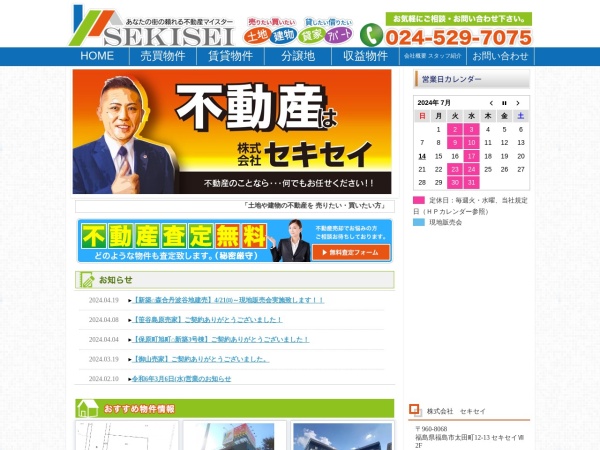The height and width of the screenshot is (450, 600).
Task: Open the 売買物件 menu item
Action: point(163,56)
